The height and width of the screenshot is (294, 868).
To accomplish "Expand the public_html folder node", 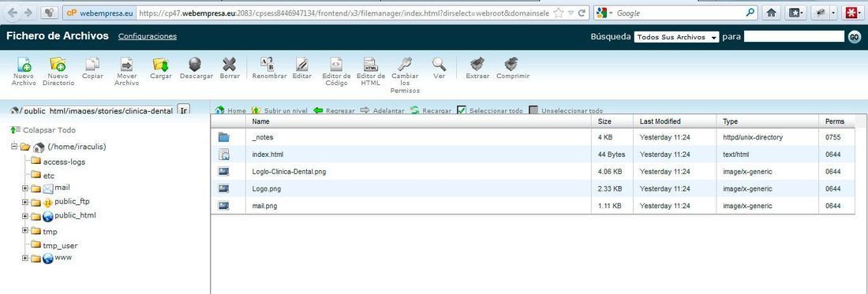I will 25,216.
